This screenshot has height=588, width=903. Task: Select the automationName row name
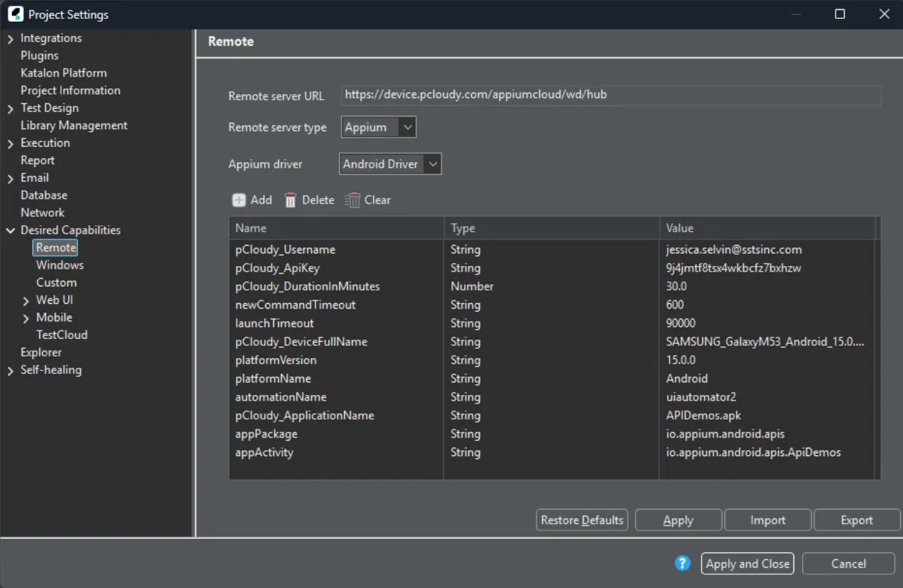coord(281,397)
